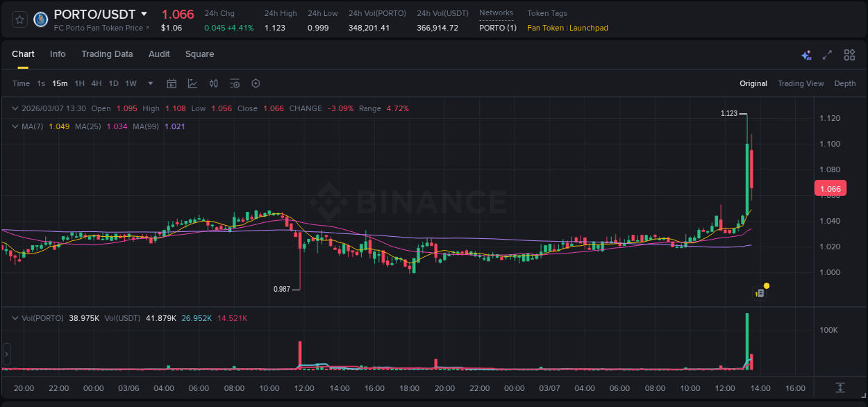Collapse the MA indicator row chevron

(x=15, y=126)
